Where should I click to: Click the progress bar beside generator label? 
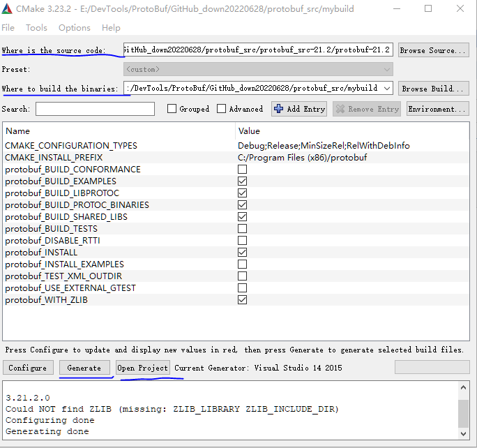pyautogui.click(x=432, y=367)
